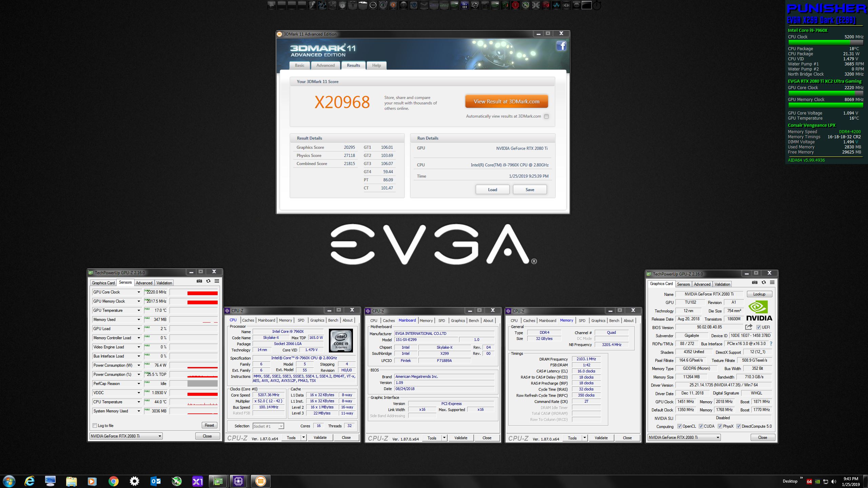Expand the GPU Core Clock sensor dropdown
The width and height of the screenshot is (868, 488).
(138, 292)
